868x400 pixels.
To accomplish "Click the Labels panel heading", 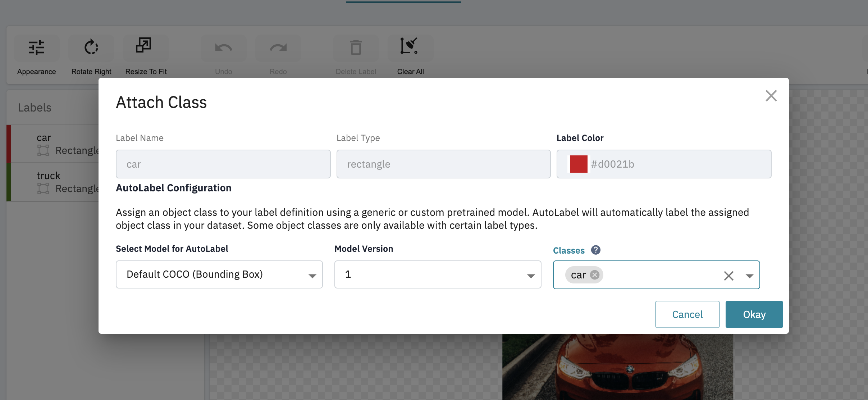I will tap(35, 108).
